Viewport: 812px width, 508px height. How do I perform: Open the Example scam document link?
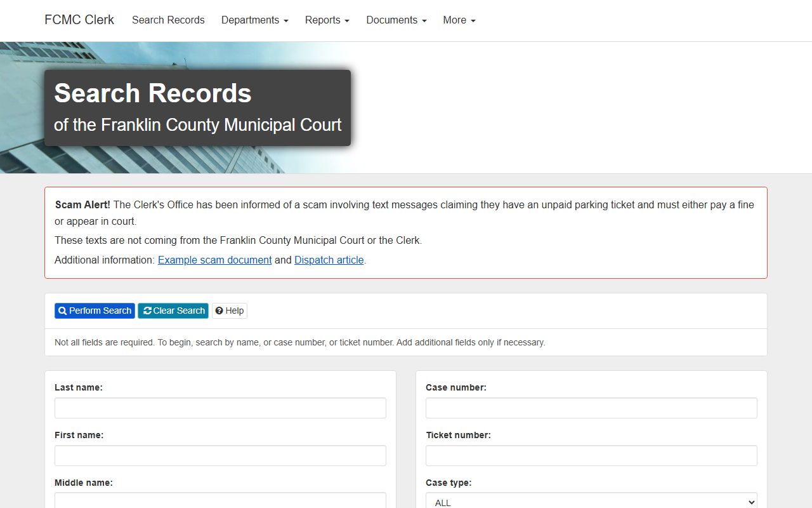tap(214, 260)
